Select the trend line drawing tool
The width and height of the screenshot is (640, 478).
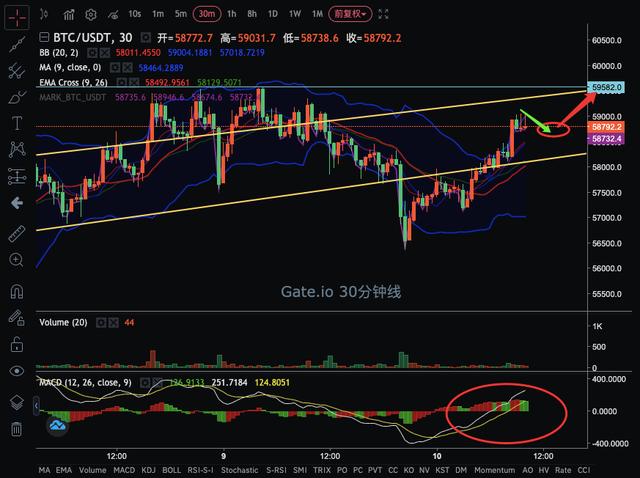coord(17,44)
